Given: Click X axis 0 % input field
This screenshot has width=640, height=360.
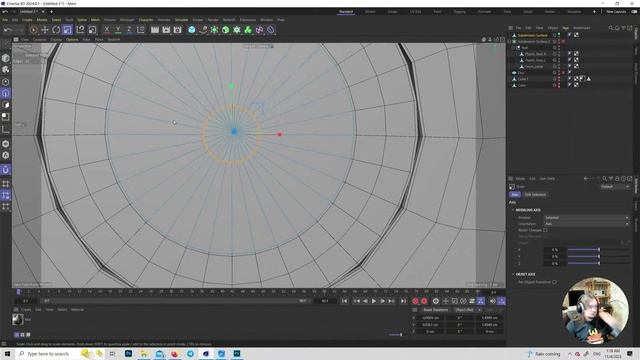Looking at the screenshot, I should [x=554, y=250].
